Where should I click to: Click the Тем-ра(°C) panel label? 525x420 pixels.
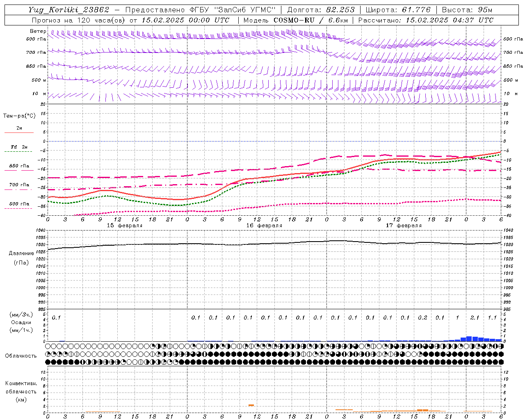[19, 116]
